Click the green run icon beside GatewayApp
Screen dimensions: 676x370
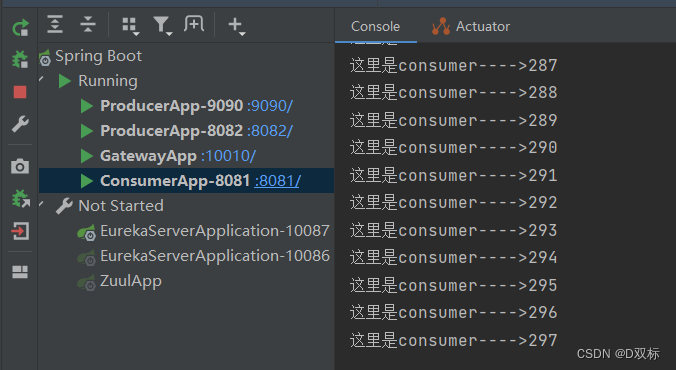click(x=87, y=156)
